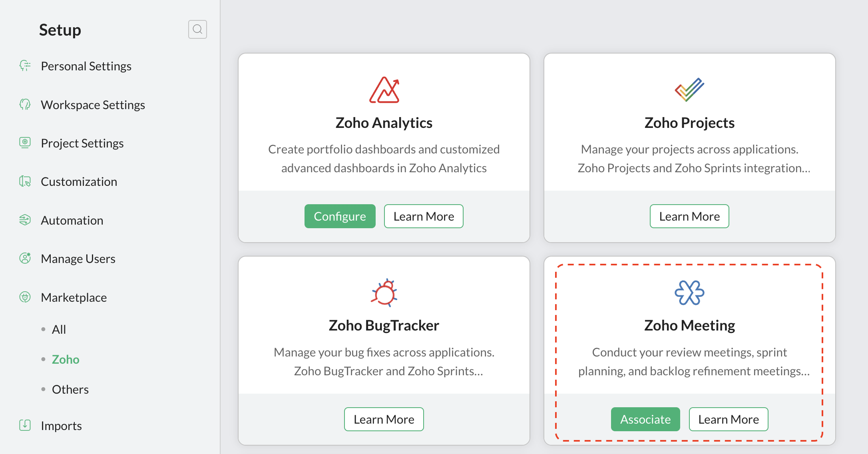868x454 pixels.
Task: Click the Zoho Analytics logo
Action: click(x=384, y=90)
